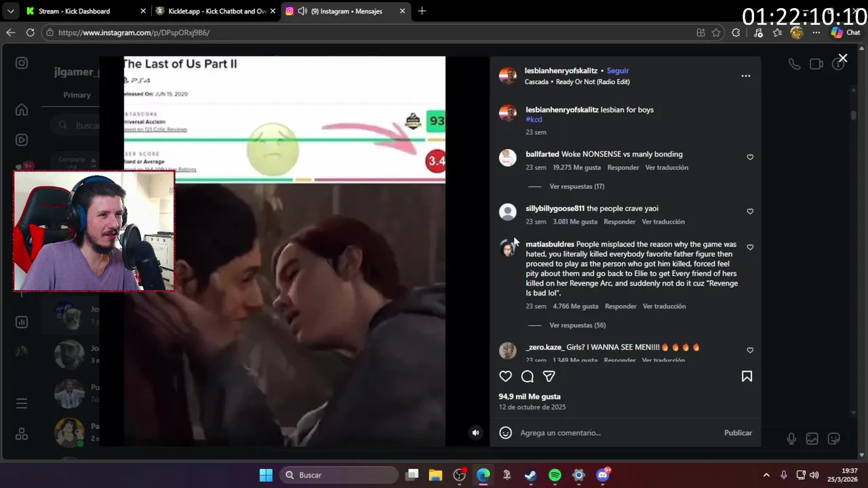This screenshot has width=868, height=488.
Task: Open the 94,9 mil Me gusta list
Action: coord(530,396)
